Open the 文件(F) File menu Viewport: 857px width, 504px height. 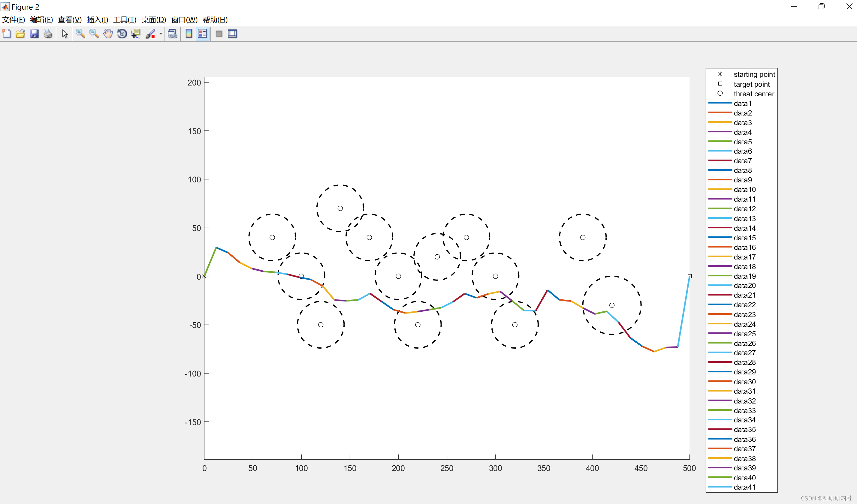(x=14, y=20)
